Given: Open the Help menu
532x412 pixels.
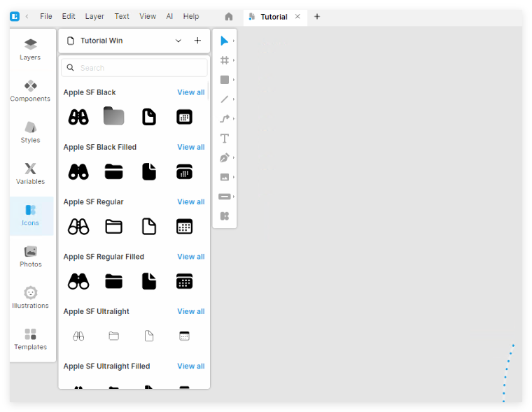Looking at the screenshot, I should [x=191, y=16].
